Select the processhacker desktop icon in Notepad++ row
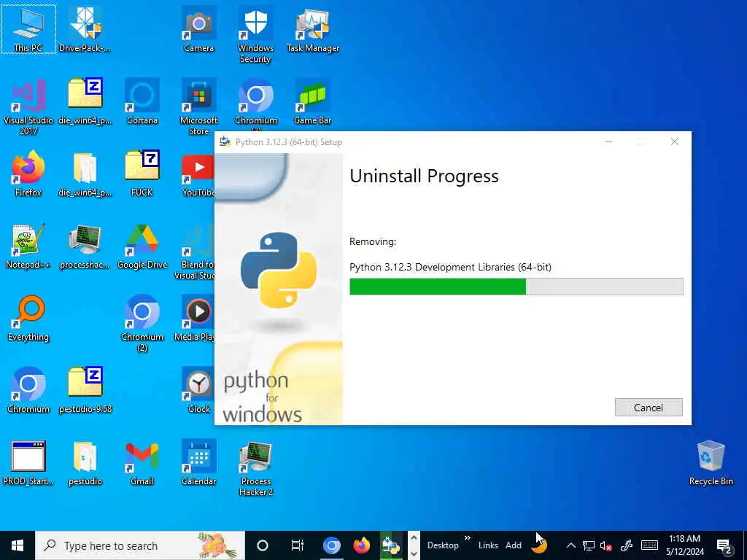The height and width of the screenshot is (560, 747). 85,246
